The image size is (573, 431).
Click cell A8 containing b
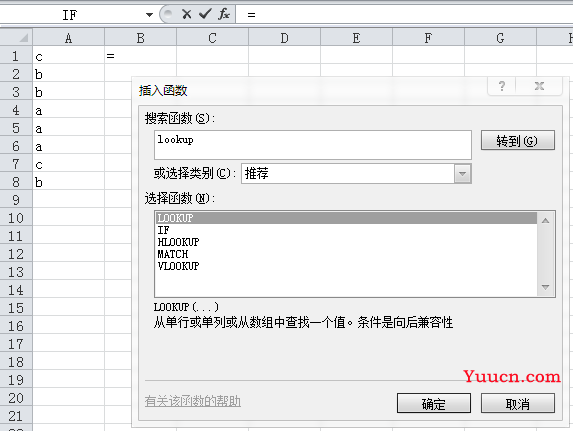(68, 182)
